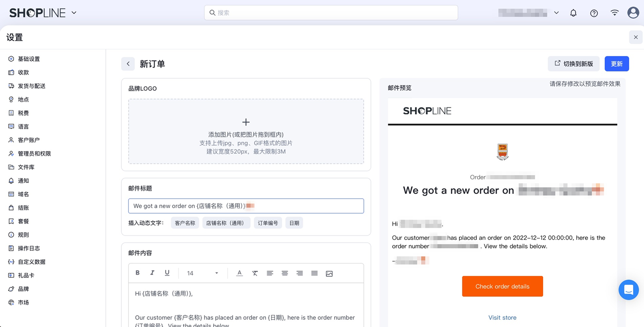Open the help question mark icon
Image resolution: width=644 pixels, height=327 pixels.
pos(594,13)
